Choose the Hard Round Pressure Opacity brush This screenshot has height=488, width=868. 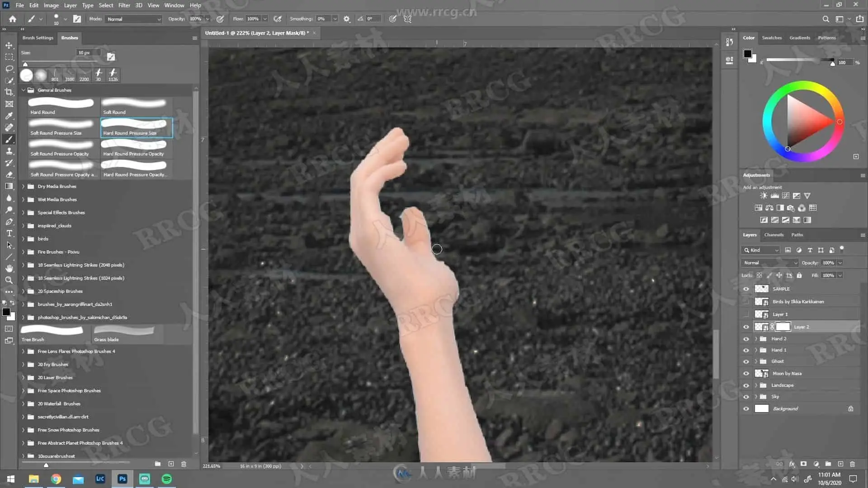pos(136,148)
